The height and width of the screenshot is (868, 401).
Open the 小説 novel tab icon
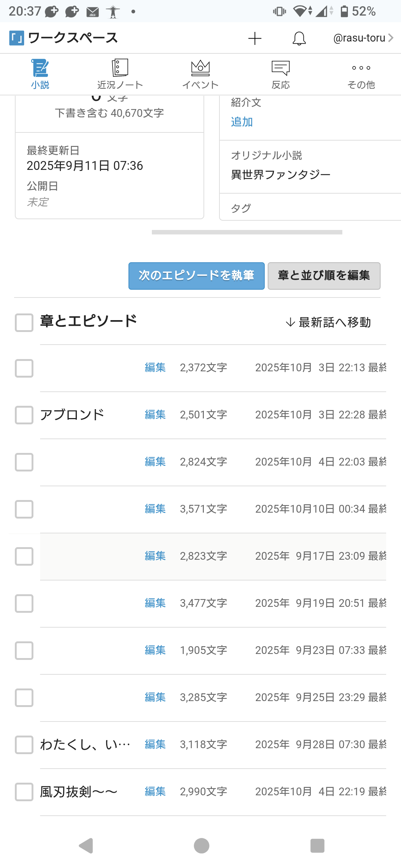click(40, 68)
